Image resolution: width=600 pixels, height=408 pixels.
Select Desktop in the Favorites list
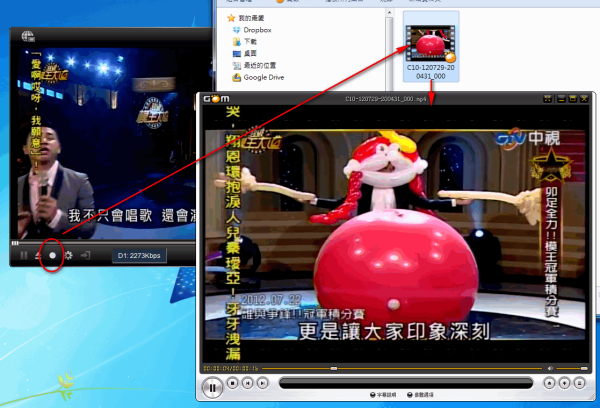tap(250, 54)
